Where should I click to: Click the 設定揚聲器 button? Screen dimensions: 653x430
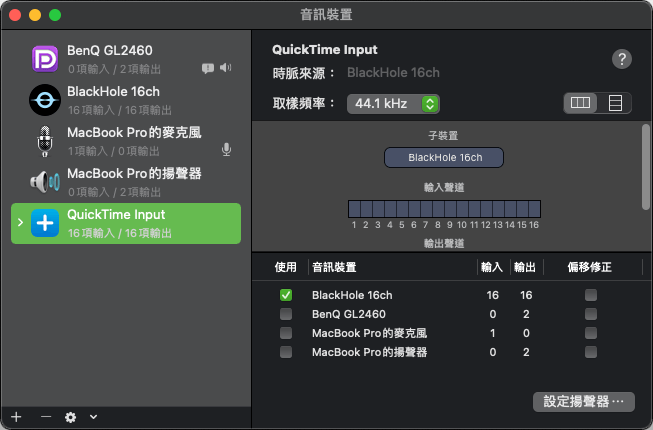point(583,402)
